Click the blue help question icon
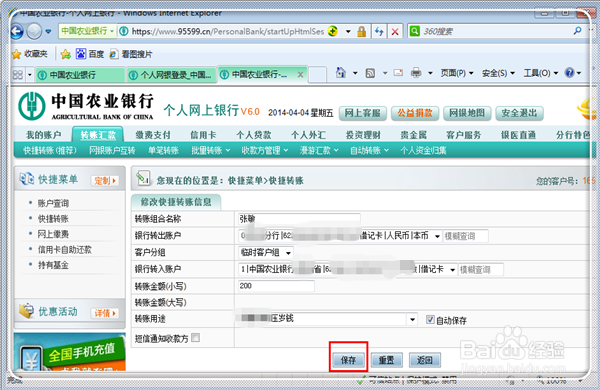The width and height of the screenshot is (600, 390). click(569, 72)
